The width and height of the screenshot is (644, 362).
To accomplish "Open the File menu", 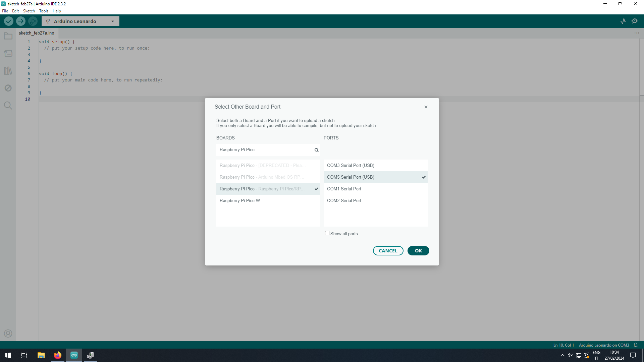I will pyautogui.click(x=5, y=11).
